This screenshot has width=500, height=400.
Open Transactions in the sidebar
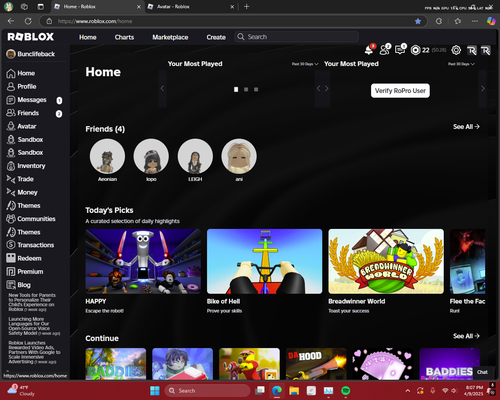click(x=30, y=245)
